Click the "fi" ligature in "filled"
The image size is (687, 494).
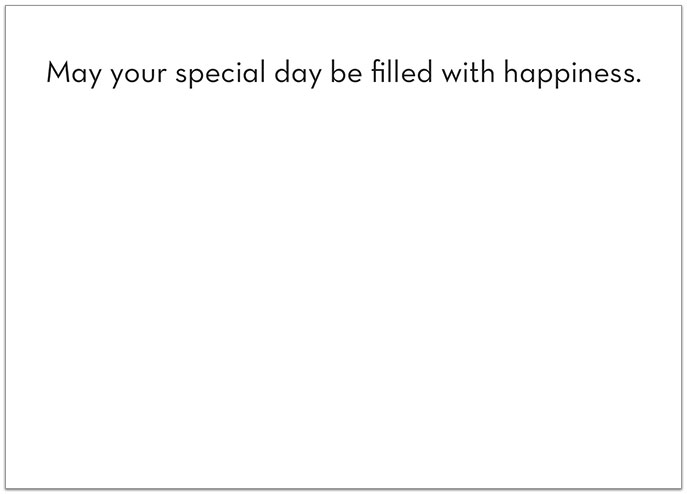[379, 71]
